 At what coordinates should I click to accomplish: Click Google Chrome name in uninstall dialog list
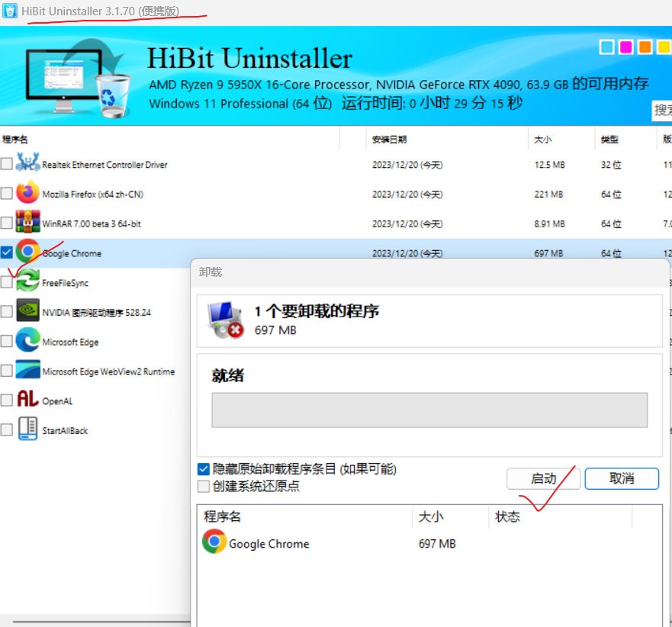pyautogui.click(x=269, y=544)
